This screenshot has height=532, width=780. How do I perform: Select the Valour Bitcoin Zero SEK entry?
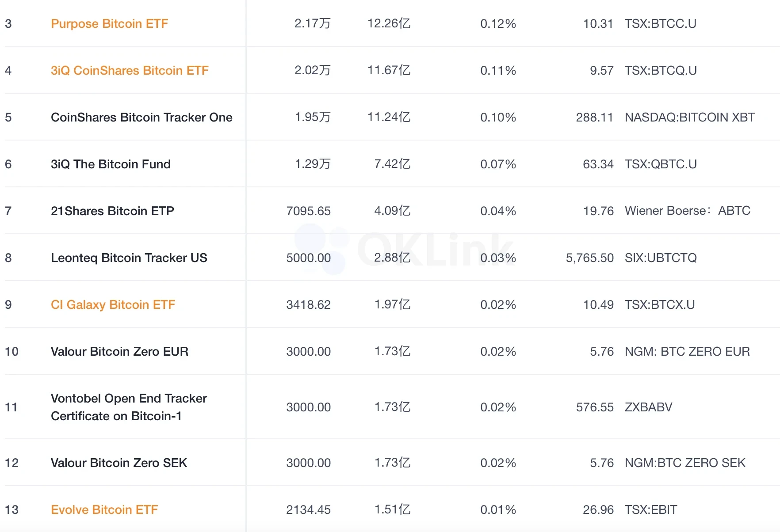(x=119, y=463)
